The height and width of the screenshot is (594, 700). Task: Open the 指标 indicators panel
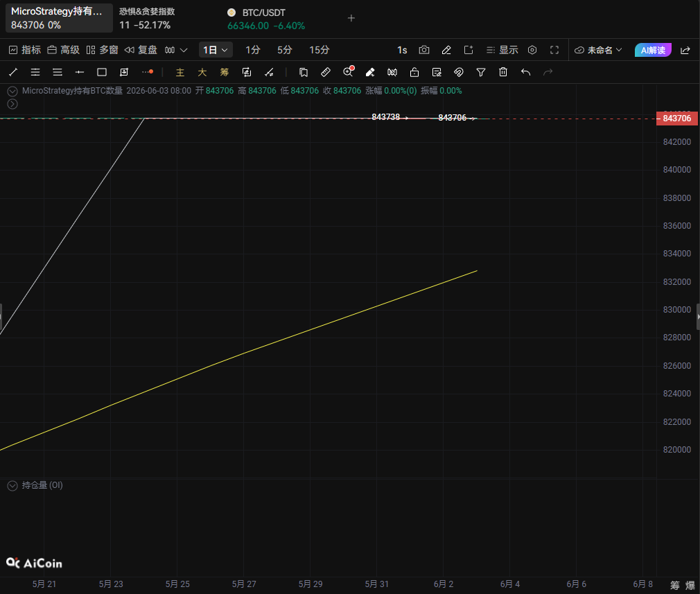[25, 50]
